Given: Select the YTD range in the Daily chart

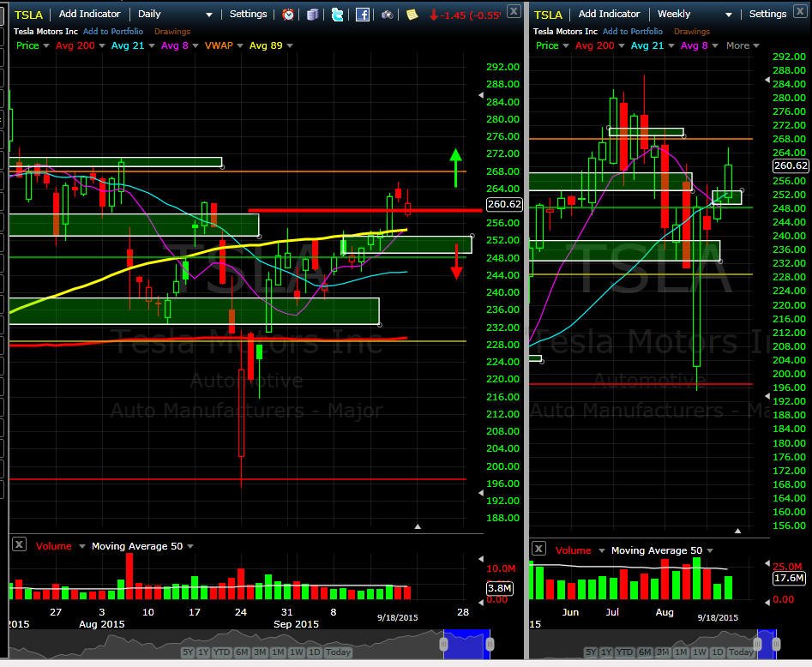Looking at the screenshot, I should 221,652.
